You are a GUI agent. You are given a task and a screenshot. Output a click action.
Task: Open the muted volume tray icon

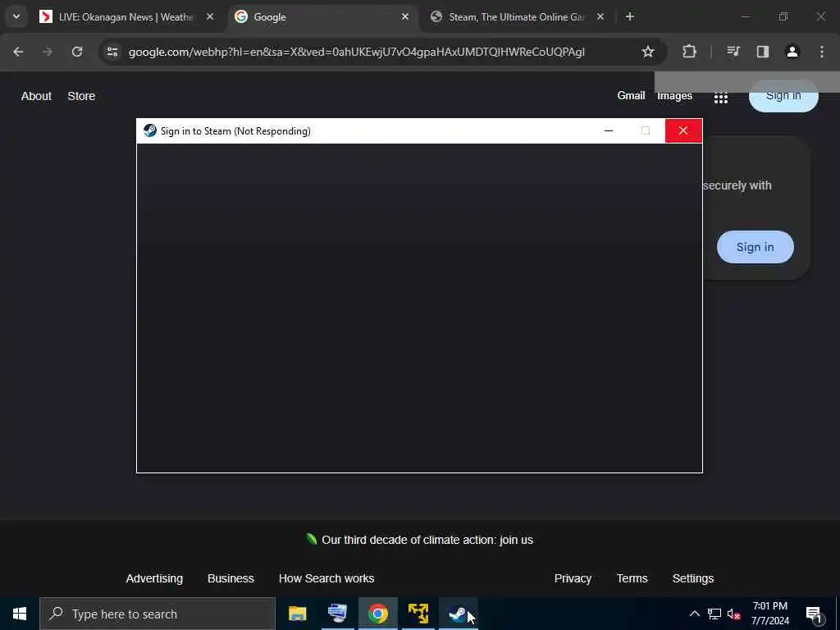(733, 614)
